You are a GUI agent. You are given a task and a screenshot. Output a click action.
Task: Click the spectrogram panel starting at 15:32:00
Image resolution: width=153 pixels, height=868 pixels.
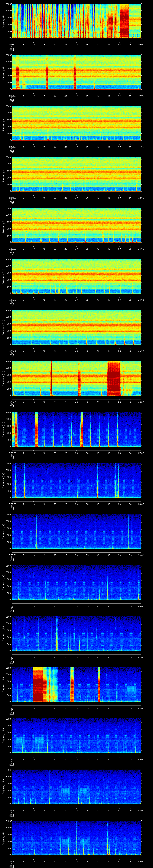pos(77,225)
